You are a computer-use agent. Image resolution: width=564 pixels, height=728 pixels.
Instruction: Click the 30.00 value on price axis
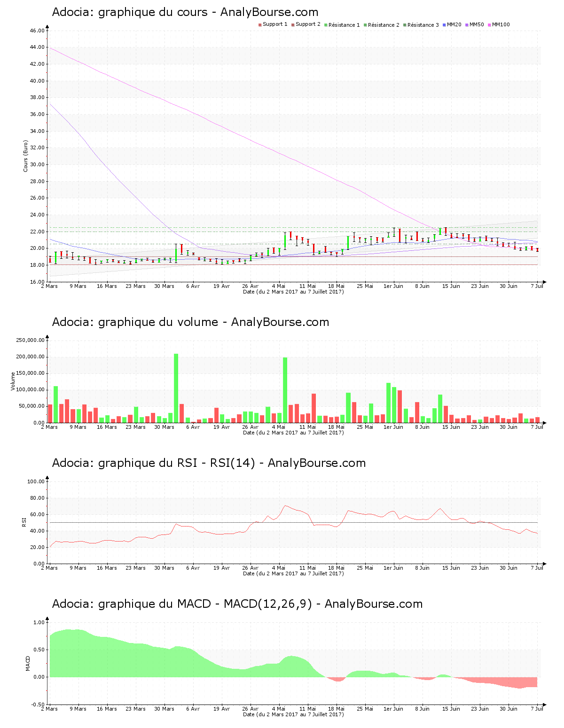tap(37, 164)
